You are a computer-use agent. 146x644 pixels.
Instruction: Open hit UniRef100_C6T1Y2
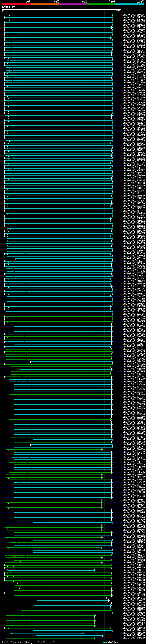pos(134,22)
